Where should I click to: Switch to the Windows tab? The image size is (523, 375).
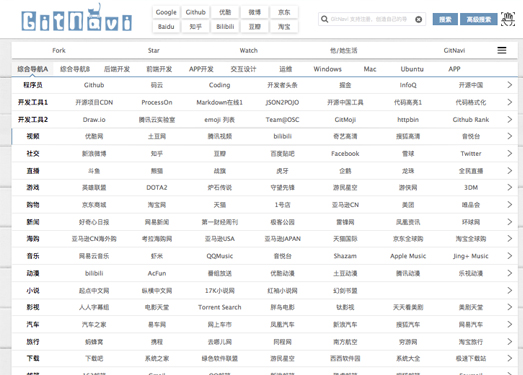click(x=328, y=69)
